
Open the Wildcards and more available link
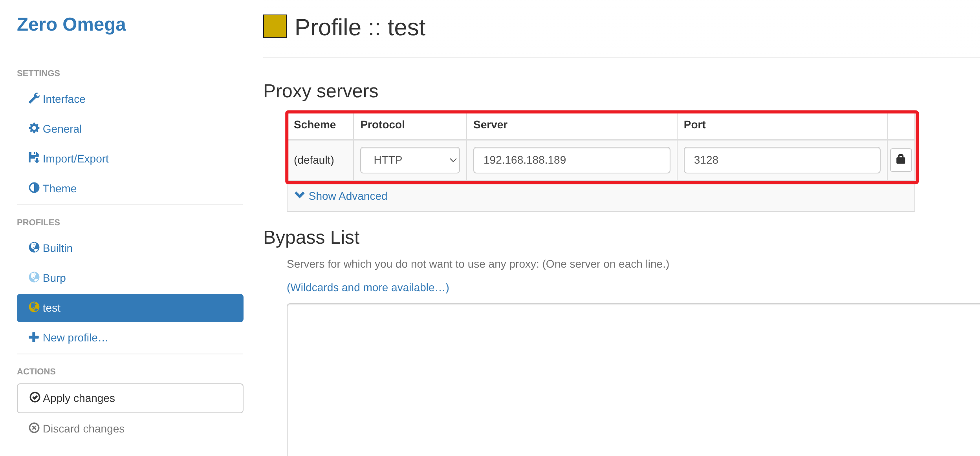(x=368, y=287)
